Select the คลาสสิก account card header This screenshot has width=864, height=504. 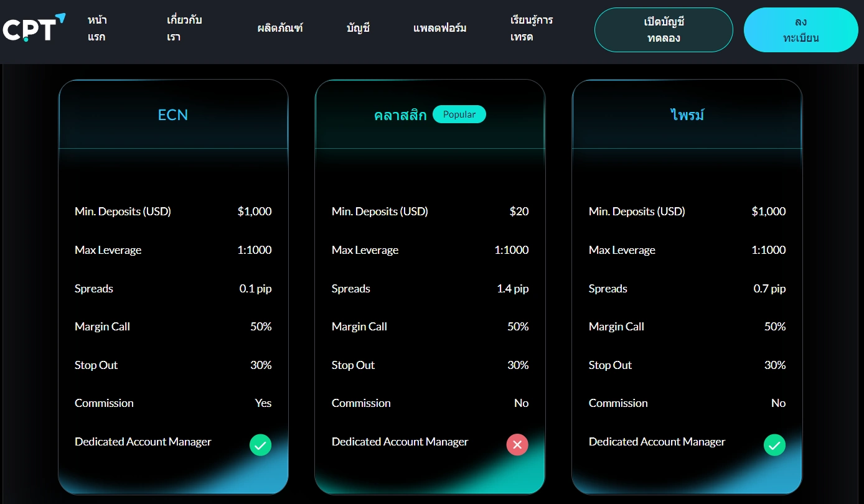coord(400,114)
